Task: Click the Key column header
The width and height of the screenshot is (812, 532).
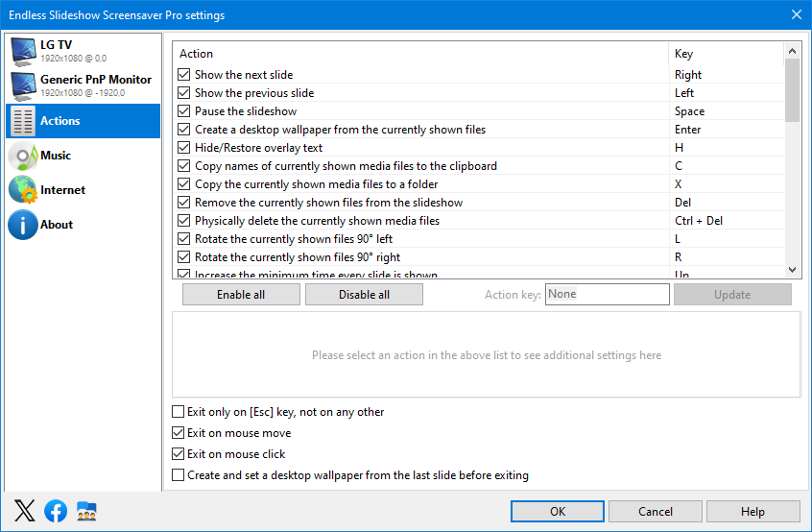Action: [727, 54]
